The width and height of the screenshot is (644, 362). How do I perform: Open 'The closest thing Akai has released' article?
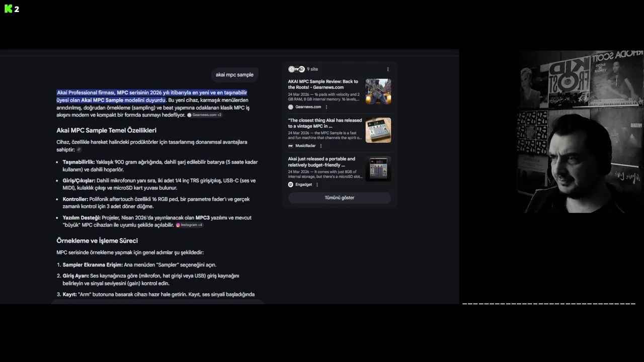(325, 123)
